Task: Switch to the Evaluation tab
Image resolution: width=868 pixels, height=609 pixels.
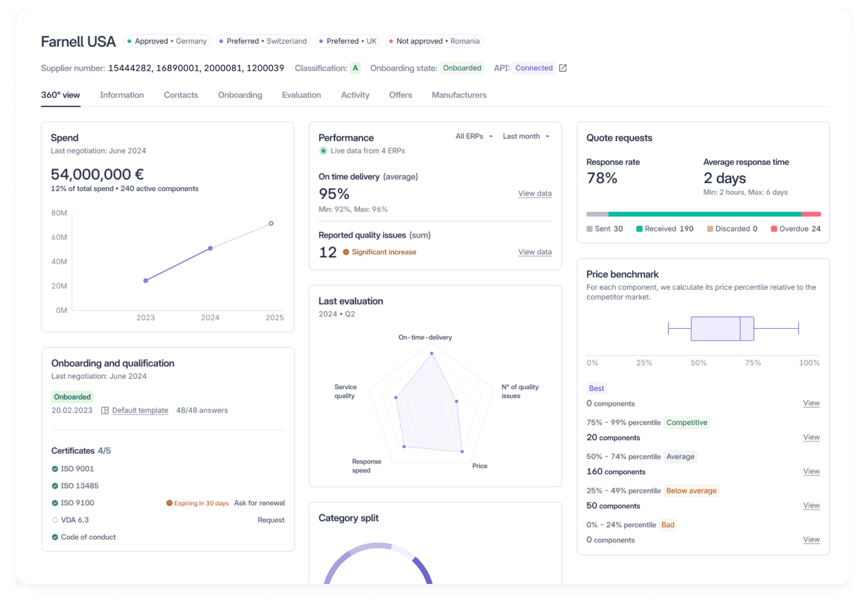Action: point(301,95)
